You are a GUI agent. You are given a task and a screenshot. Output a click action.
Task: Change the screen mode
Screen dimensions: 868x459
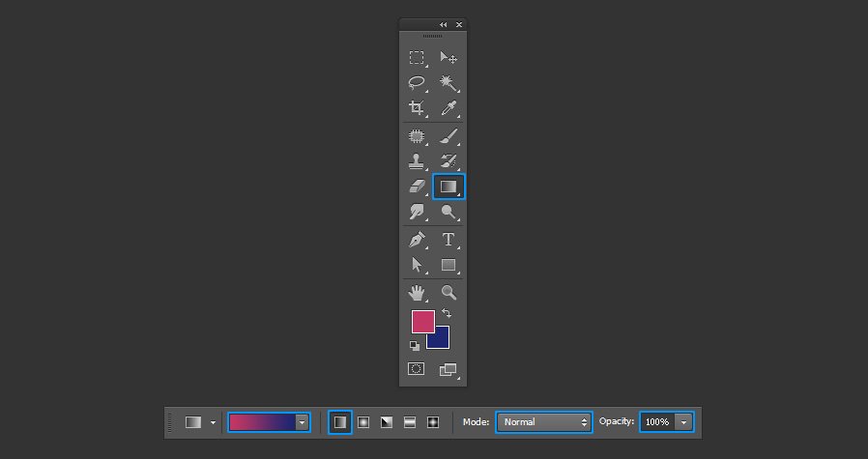(448, 369)
